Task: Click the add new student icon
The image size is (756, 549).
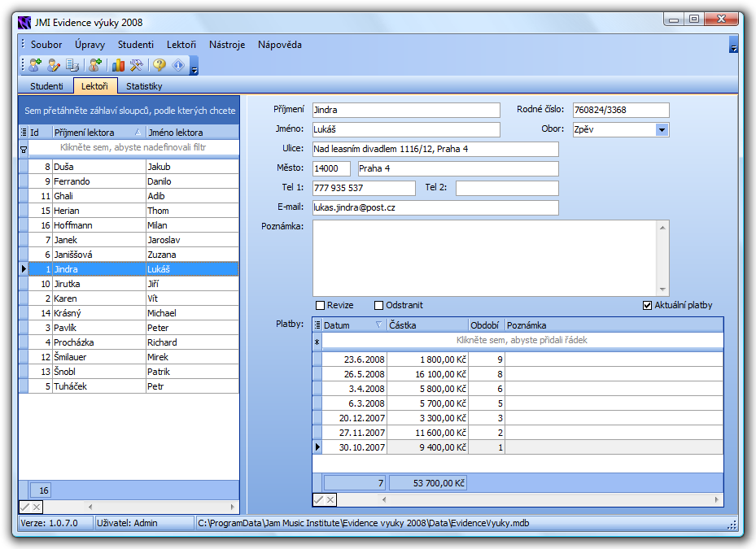Action: click(x=35, y=66)
